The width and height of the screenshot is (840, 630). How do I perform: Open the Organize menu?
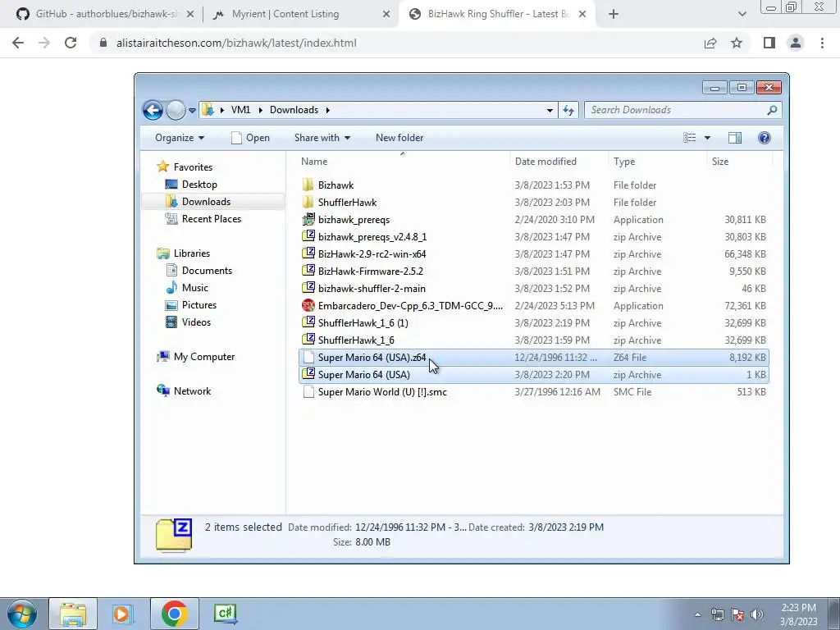180,138
